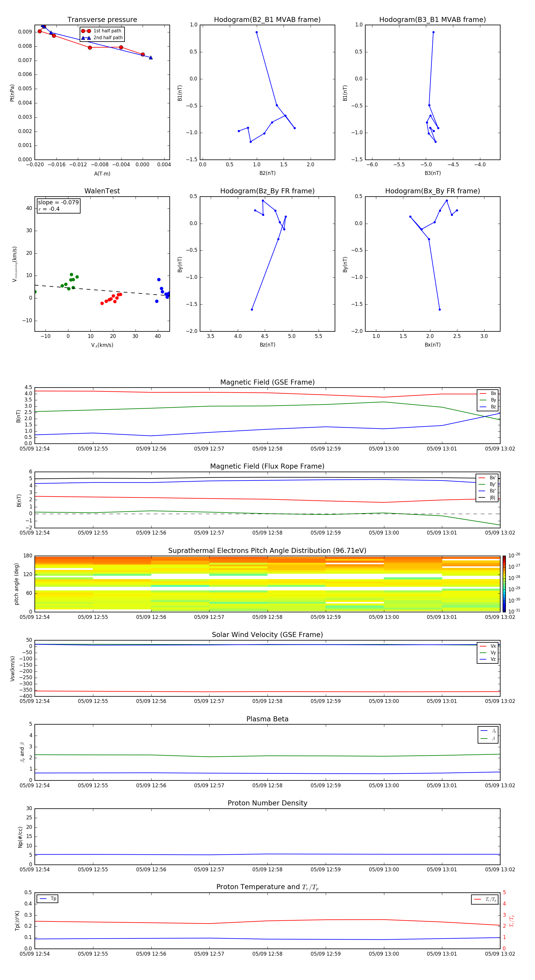The height and width of the screenshot is (980, 535).
Task: Select the Vy entry in velocity legend
Action: 488,653
